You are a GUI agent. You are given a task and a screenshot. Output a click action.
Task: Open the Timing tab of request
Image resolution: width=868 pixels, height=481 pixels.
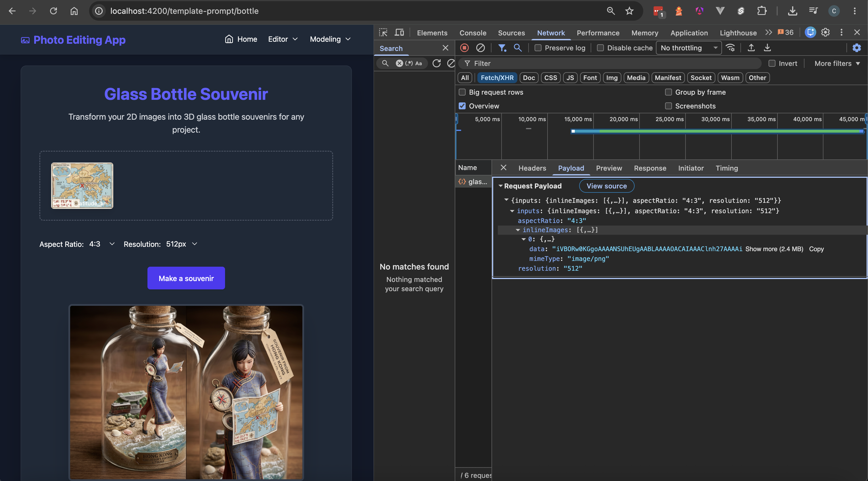coord(727,168)
